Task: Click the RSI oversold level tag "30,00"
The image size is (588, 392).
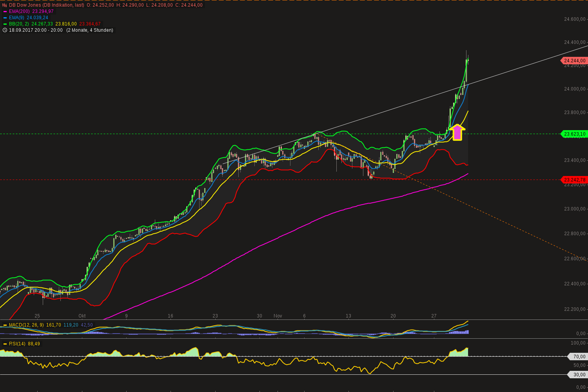Action: [x=577, y=375]
